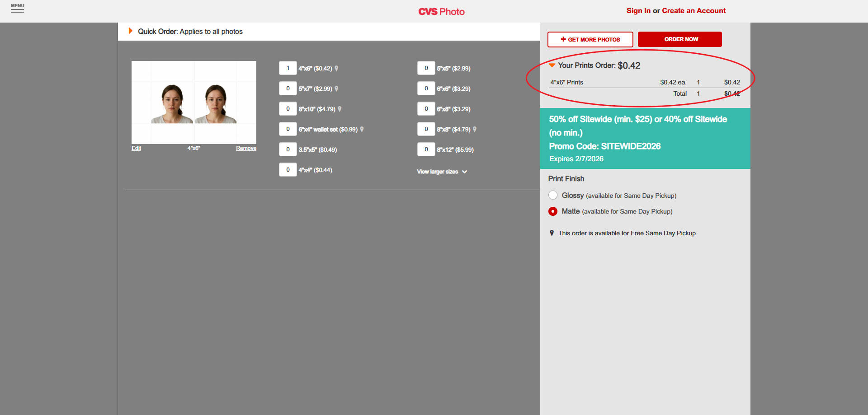Collapse the Your Prints Order summary
The image size is (868, 415).
(552, 65)
